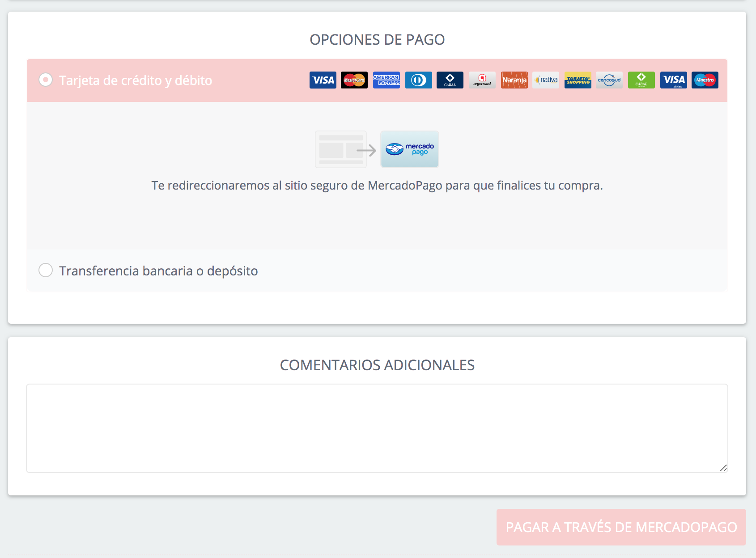Screen dimensions: 756x558
Task: Click the Maestro card icon
Action: tap(705, 80)
